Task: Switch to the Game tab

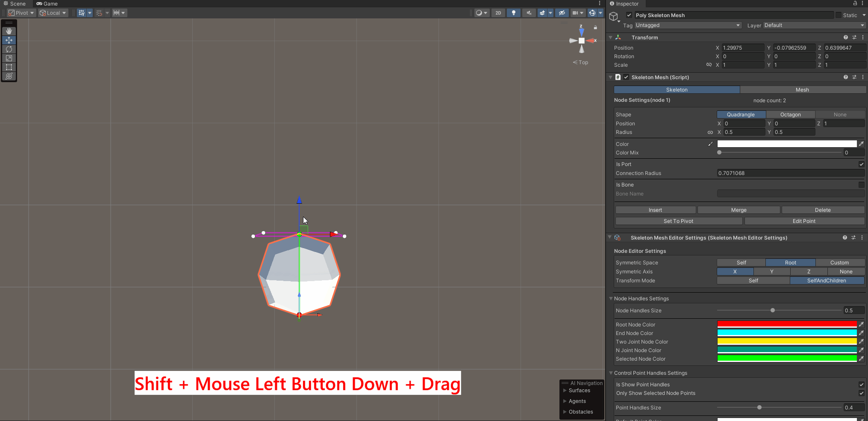Action: click(47, 4)
